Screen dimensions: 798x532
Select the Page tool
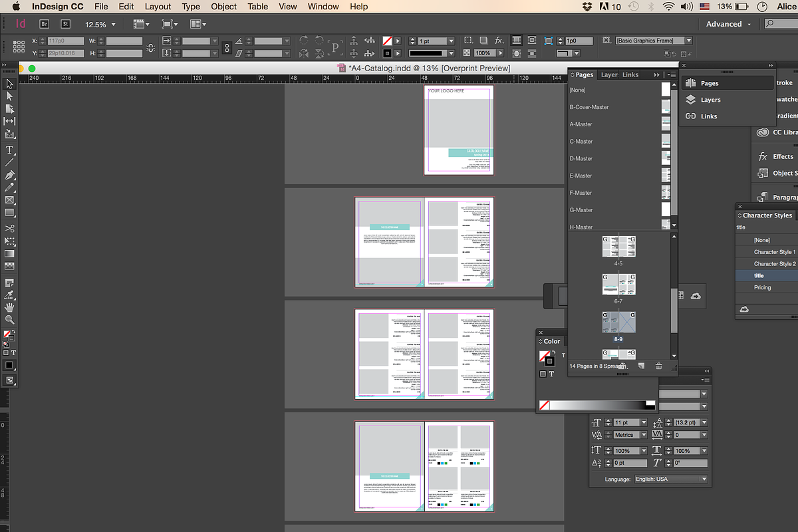pos(9,108)
